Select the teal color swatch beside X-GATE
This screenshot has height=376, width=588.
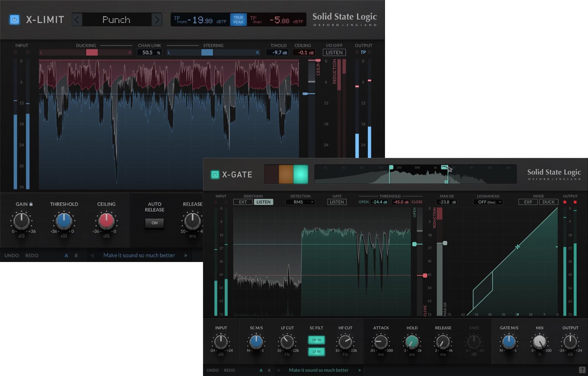tap(301, 174)
